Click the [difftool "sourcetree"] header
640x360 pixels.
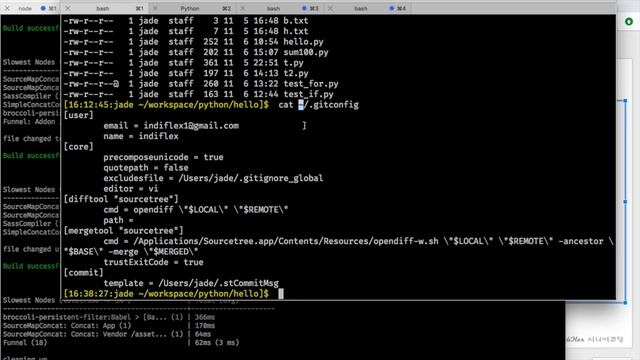(121, 199)
